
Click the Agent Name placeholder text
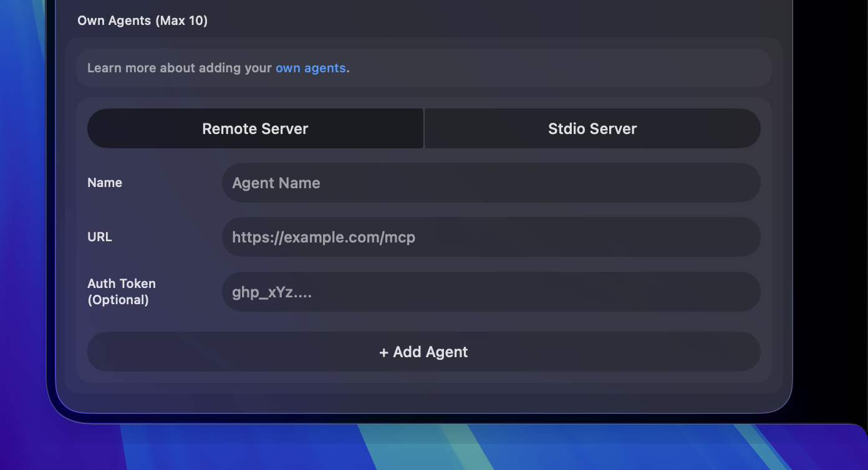click(x=276, y=183)
